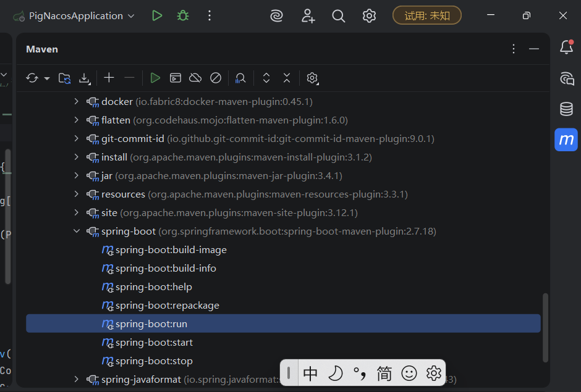Debug PigNacosApplication with the bug icon
This screenshot has height=392, width=581.
[x=183, y=15]
